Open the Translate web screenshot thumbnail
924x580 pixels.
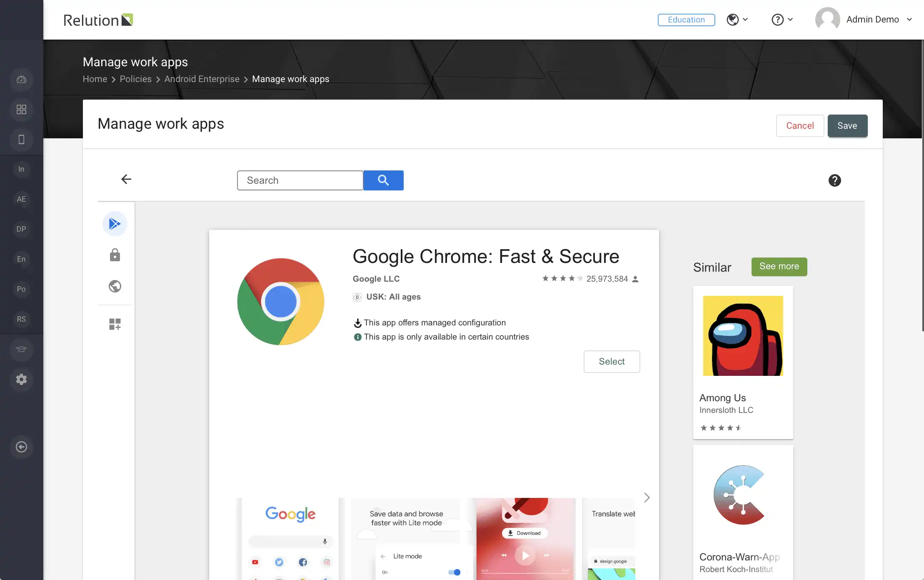pos(609,539)
